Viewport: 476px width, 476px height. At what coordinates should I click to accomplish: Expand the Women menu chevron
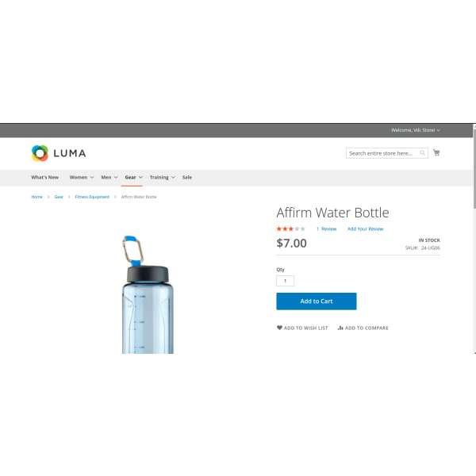coord(92,177)
